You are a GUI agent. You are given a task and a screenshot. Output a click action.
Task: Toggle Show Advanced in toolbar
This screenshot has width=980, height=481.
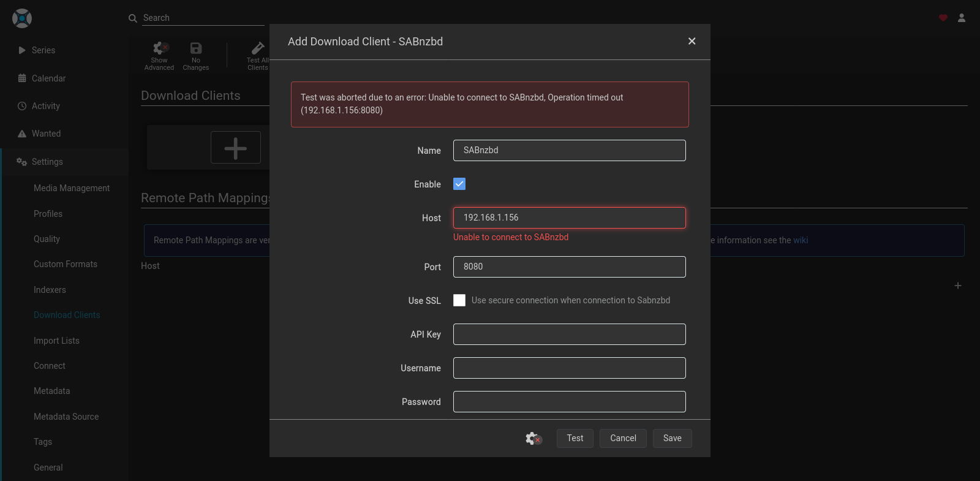coord(159,56)
